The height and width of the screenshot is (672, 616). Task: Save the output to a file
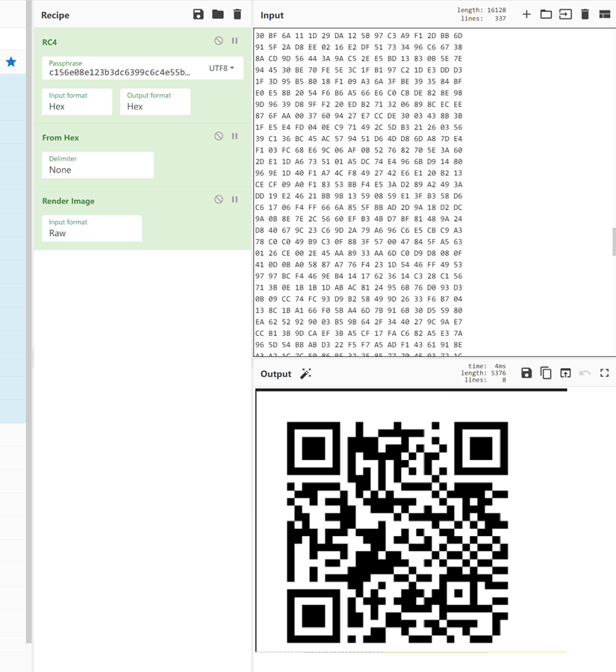pyautogui.click(x=526, y=373)
